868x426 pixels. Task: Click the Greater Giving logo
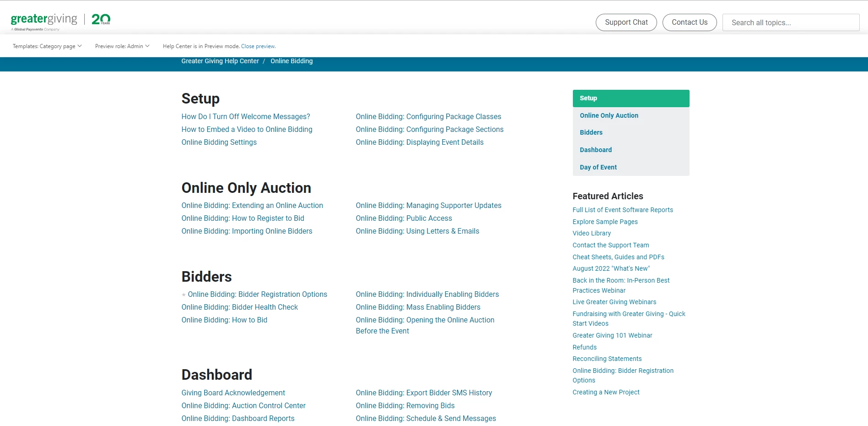coord(60,22)
